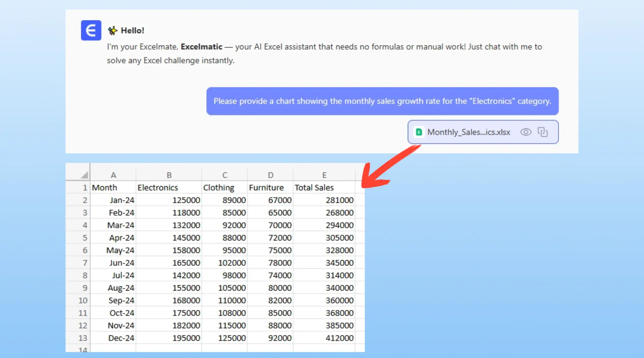This screenshot has width=644, height=358.
Task: Preview the attached file with eye icon
Action: click(x=525, y=132)
